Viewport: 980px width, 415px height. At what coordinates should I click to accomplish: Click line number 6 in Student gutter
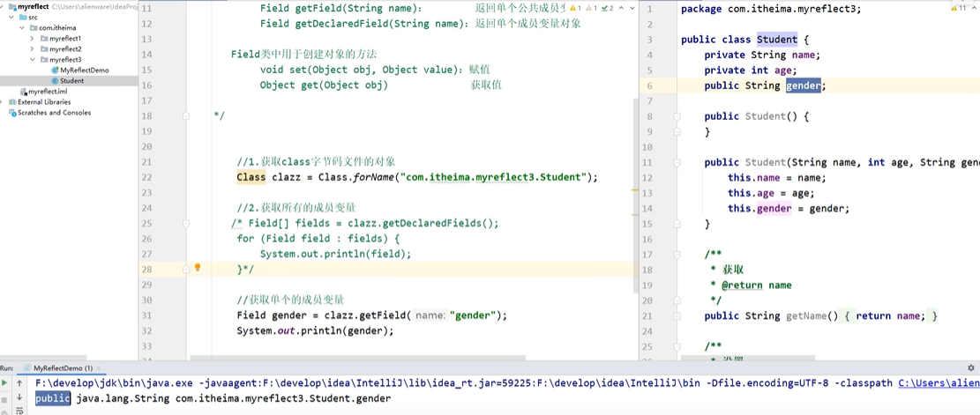(650, 85)
